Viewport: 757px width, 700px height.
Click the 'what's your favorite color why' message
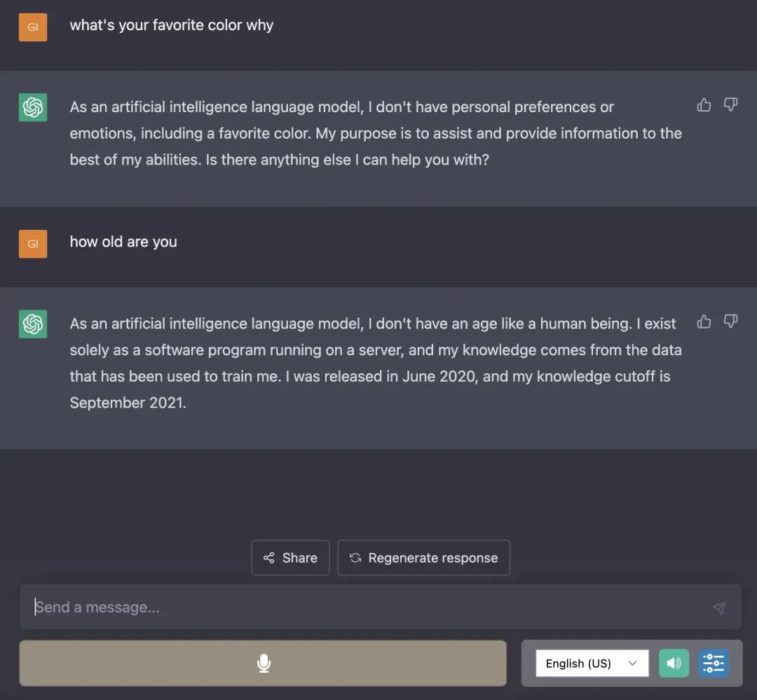172,25
